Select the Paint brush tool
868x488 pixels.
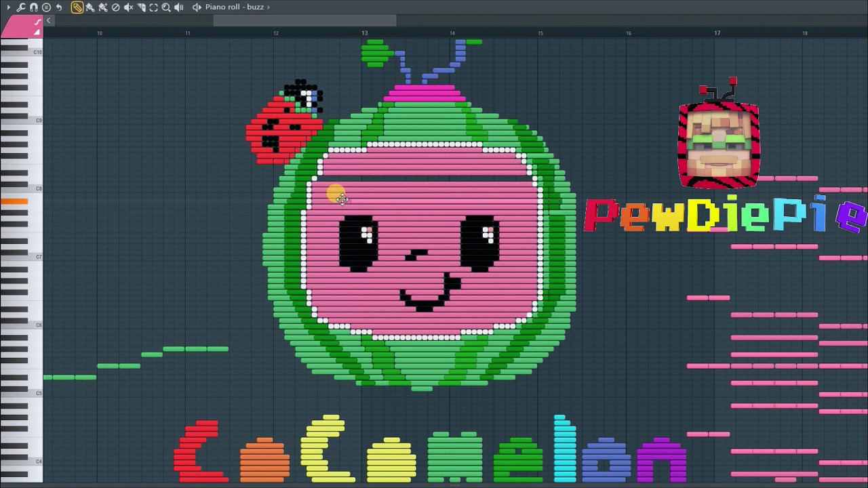pyautogui.click(x=90, y=7)
